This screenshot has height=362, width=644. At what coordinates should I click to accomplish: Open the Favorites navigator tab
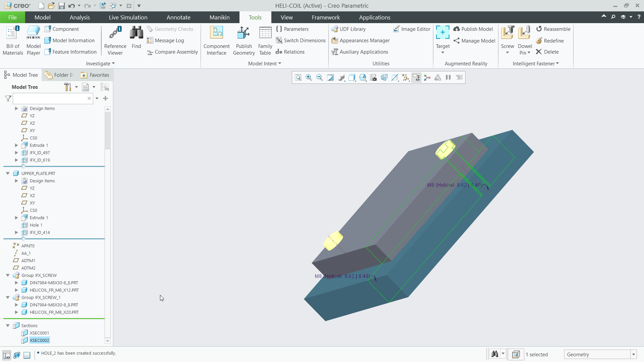tap(95, 75)
